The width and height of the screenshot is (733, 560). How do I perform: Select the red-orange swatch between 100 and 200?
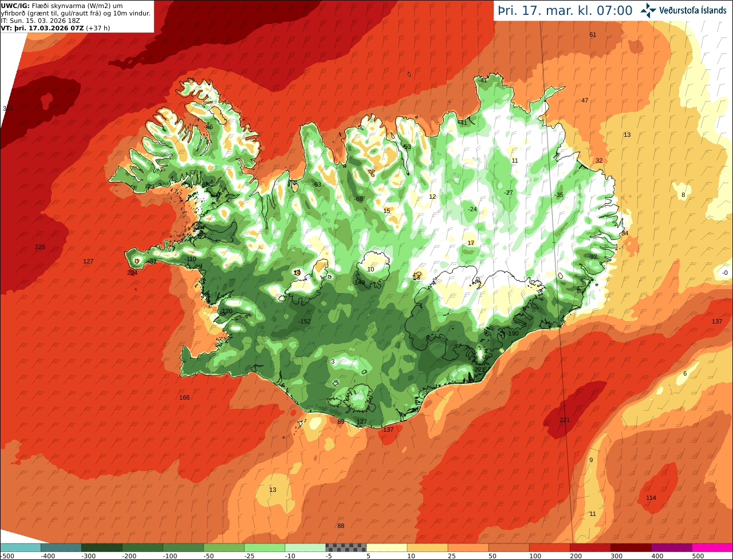coord(549,547)
